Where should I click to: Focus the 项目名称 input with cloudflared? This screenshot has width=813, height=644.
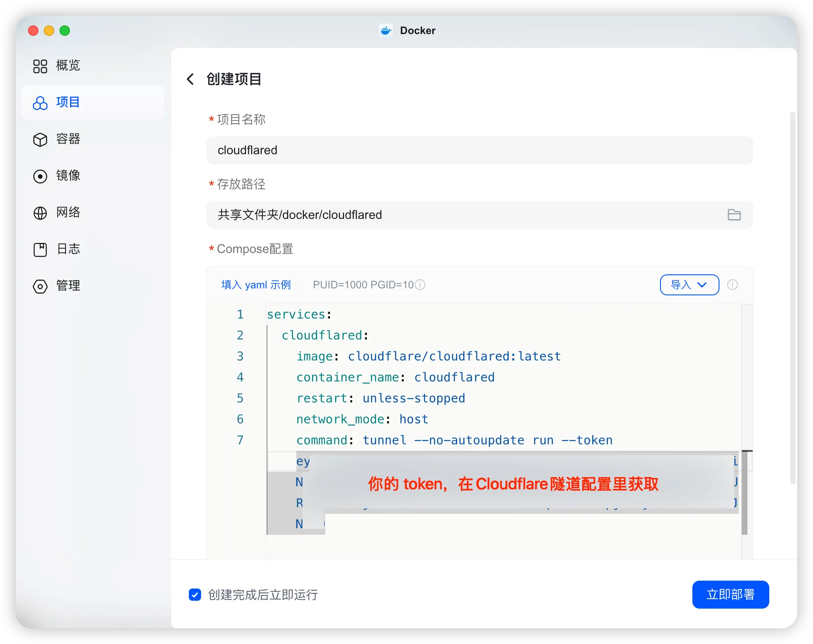click(479, 150)
